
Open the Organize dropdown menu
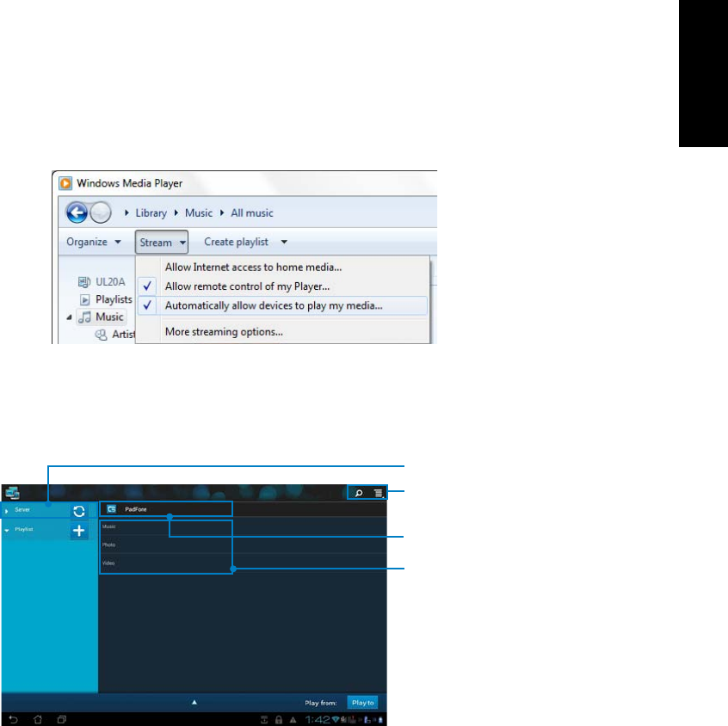[x=94, y=242]
